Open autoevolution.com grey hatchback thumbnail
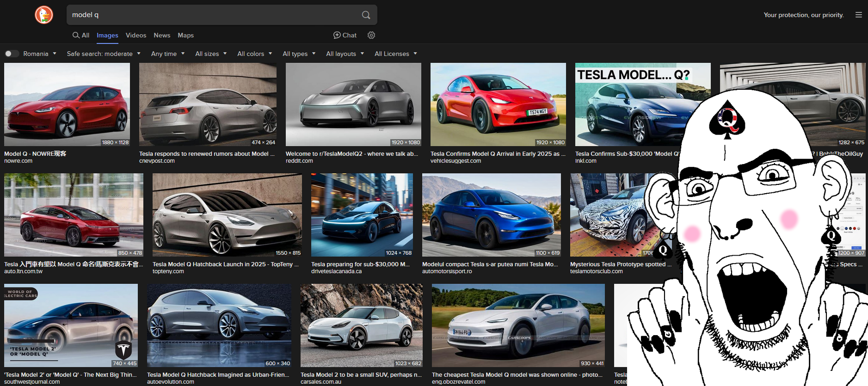This screenshot has height=386, width=868. [219, 325]
